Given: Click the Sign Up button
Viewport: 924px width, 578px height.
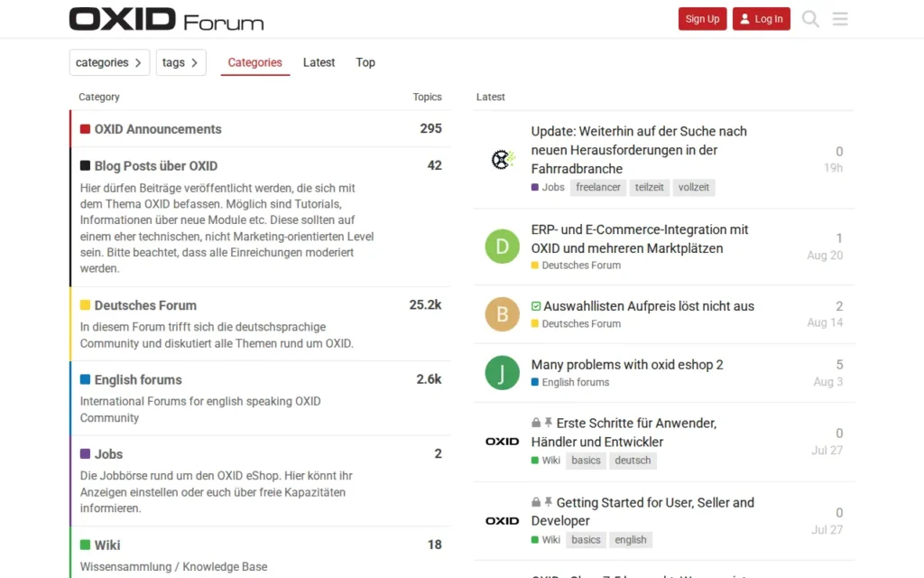Looking at the screenshot, I should pos(702,19).
